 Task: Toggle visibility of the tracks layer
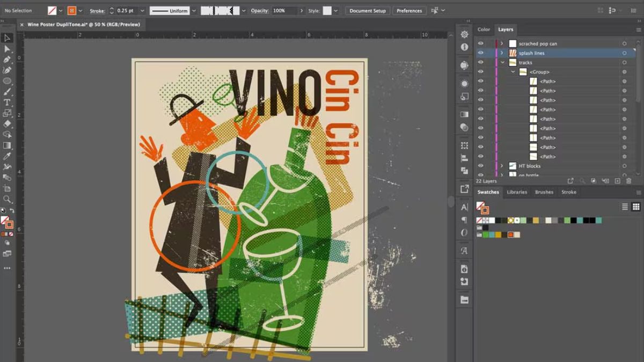point(480,62)
